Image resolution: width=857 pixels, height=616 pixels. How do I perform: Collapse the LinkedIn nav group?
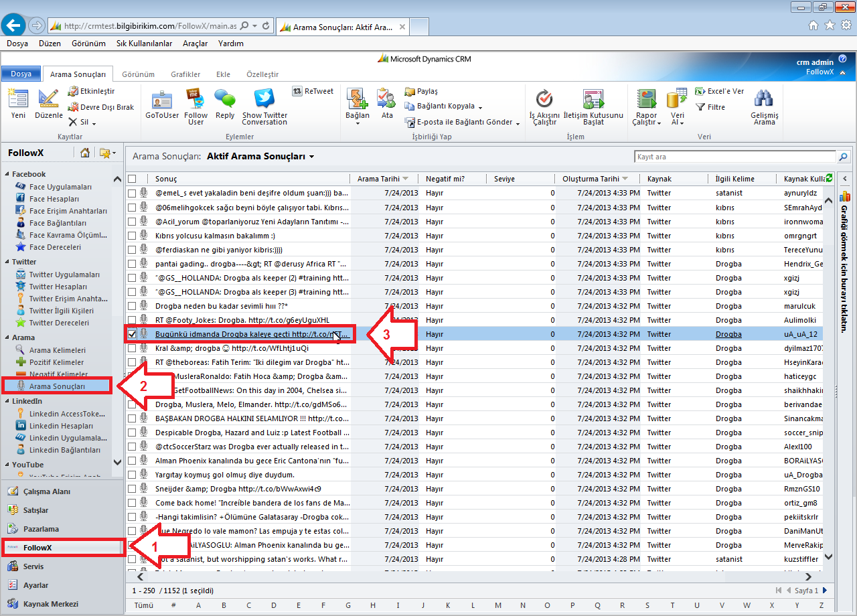[7, 402]
